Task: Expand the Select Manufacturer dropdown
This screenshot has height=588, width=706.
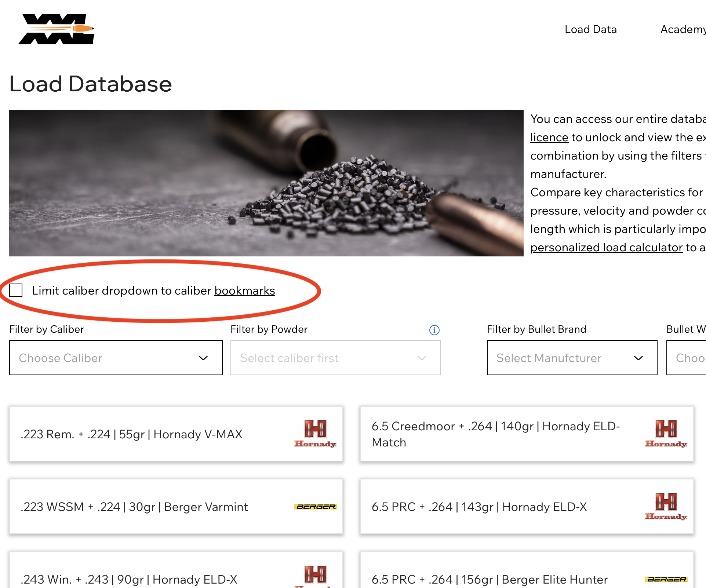Action: pos(571,358)
